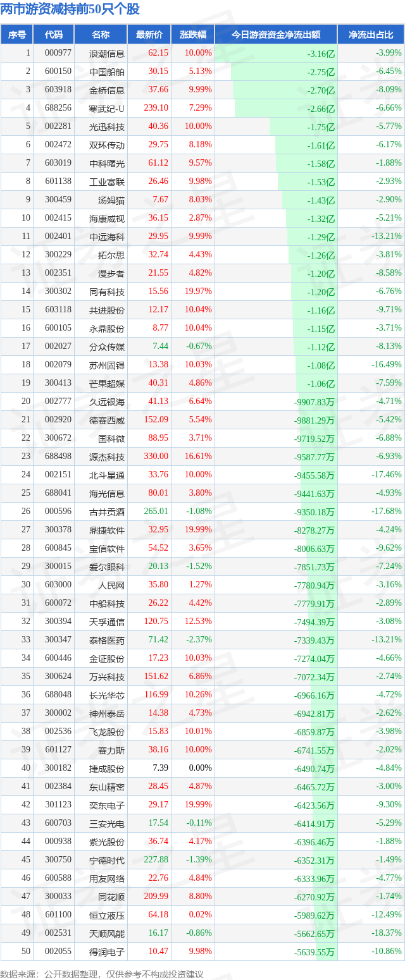
Task: Select the stock name 得润电子
Action: [107, 952]
